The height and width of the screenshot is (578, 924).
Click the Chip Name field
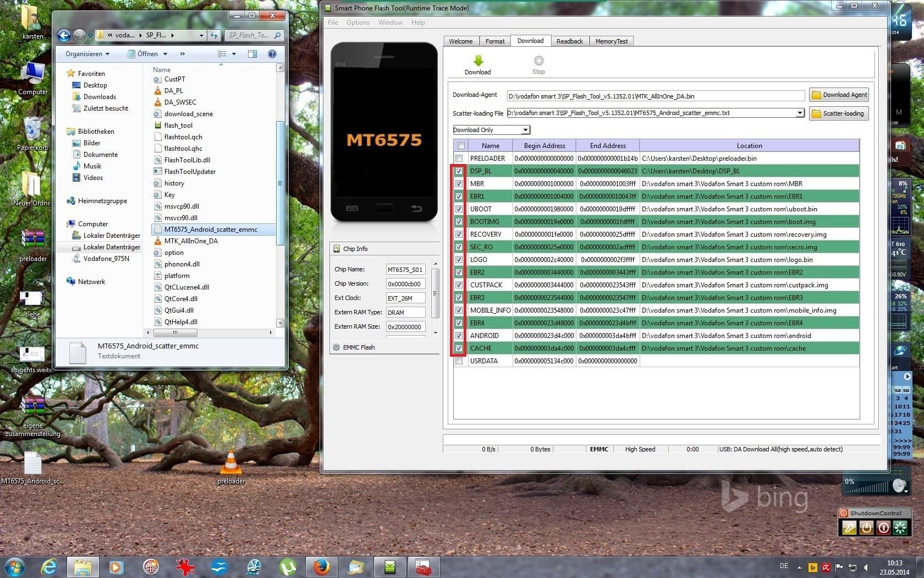(x=405, y=270)
